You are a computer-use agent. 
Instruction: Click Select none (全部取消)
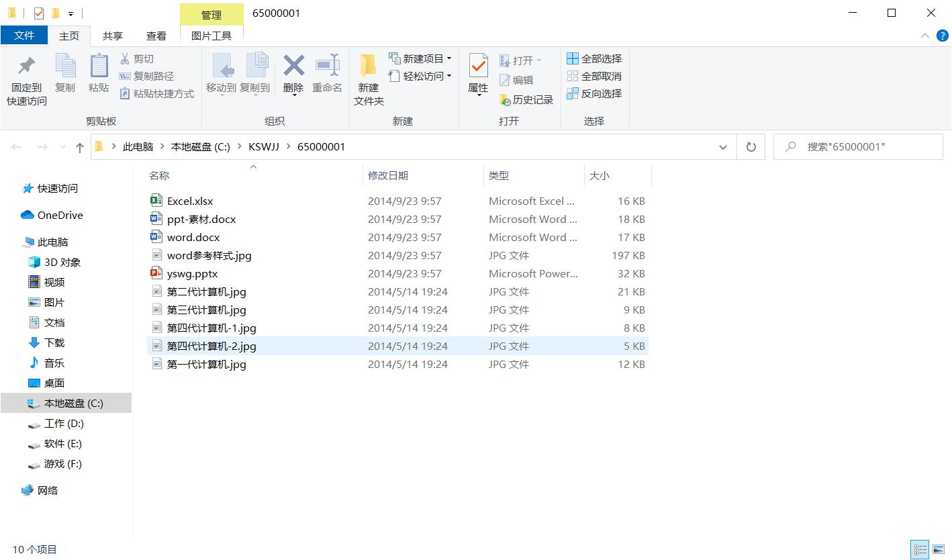(593, 76)
